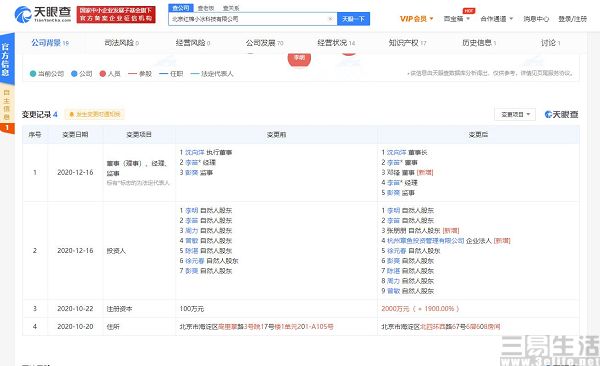Switch to the 公司发展 tab

[264, 43]
